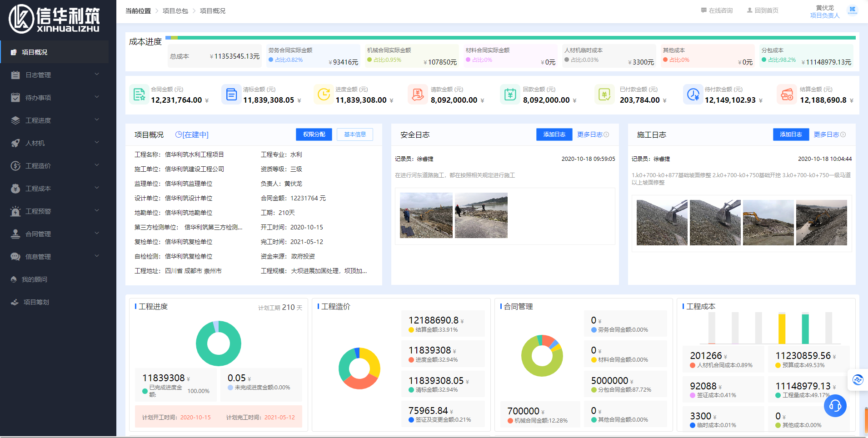Click the 合同金额 document icon
Viewport: 868px width, 438px height.
click(x=139, y=95)
